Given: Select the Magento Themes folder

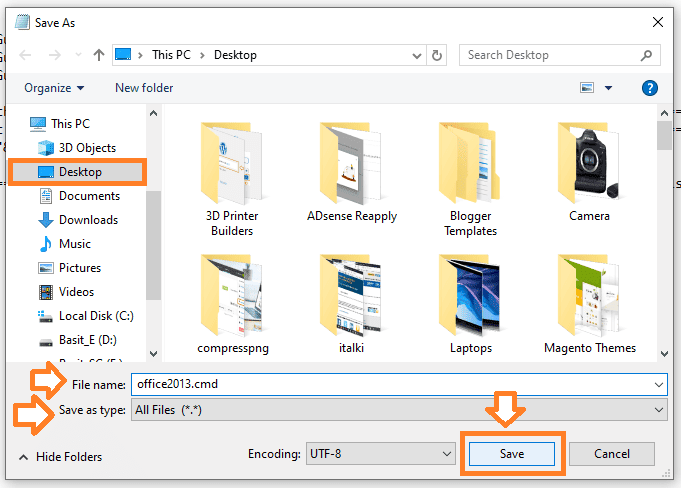Looking at the screenshot, I should tap(590, 304).
